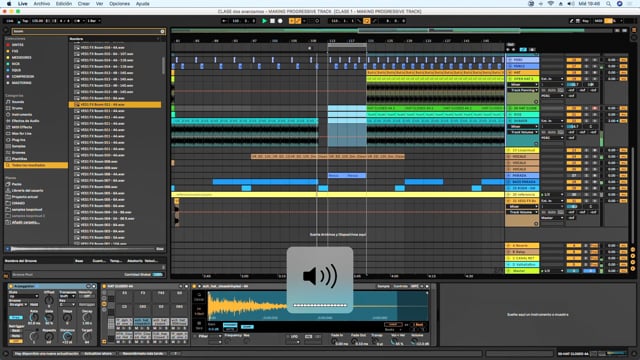Toggle the Arpeggiator device activator
This screenshot has height=360, width=640.
[11, 286]
